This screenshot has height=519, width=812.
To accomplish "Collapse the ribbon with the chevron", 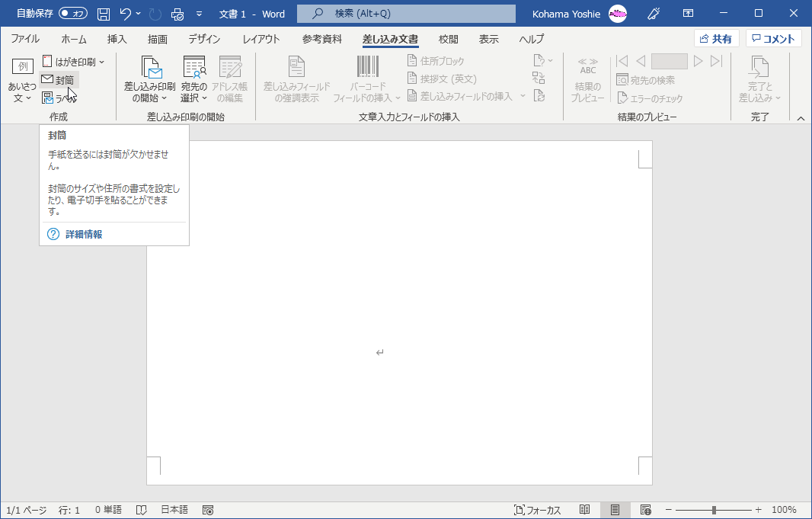I will pos(801,118).
